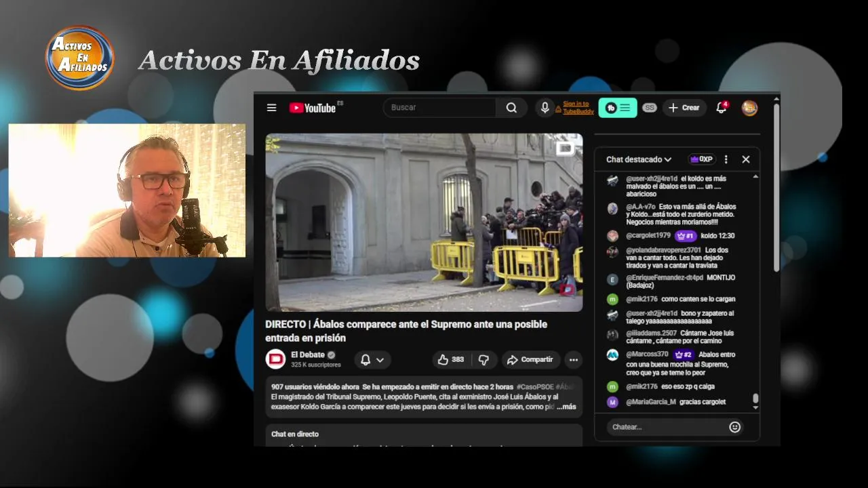The width and height of the screenshot is (868, 488).
Task: Open the account avatar menu
Action: pos(749,108)
